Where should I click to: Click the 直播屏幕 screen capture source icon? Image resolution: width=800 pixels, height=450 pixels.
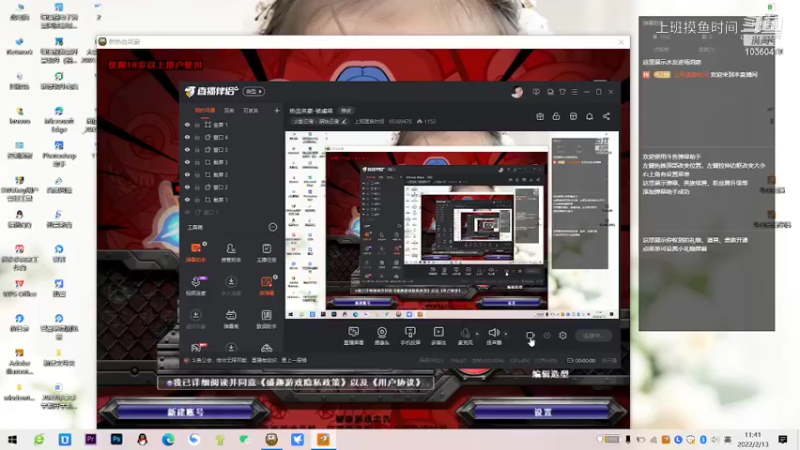click(x=354, y=336)
